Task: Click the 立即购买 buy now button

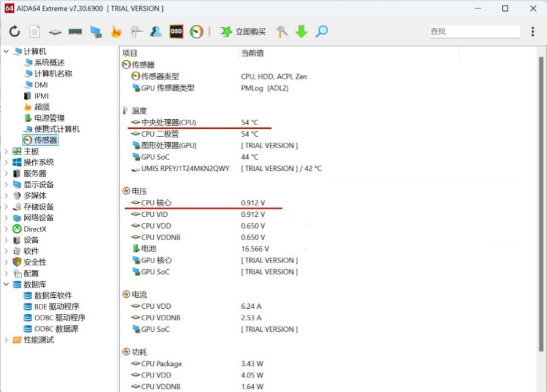Action: click(243, 32)
